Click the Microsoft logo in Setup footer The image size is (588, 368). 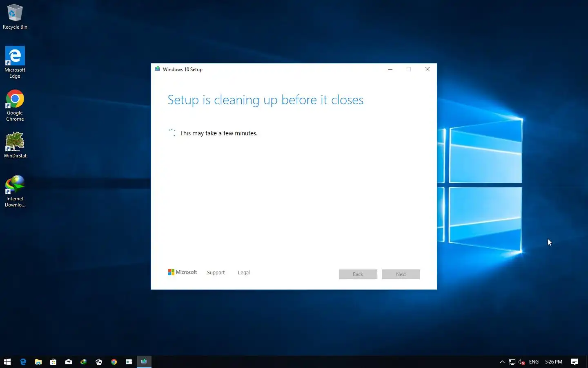point(183,272)
